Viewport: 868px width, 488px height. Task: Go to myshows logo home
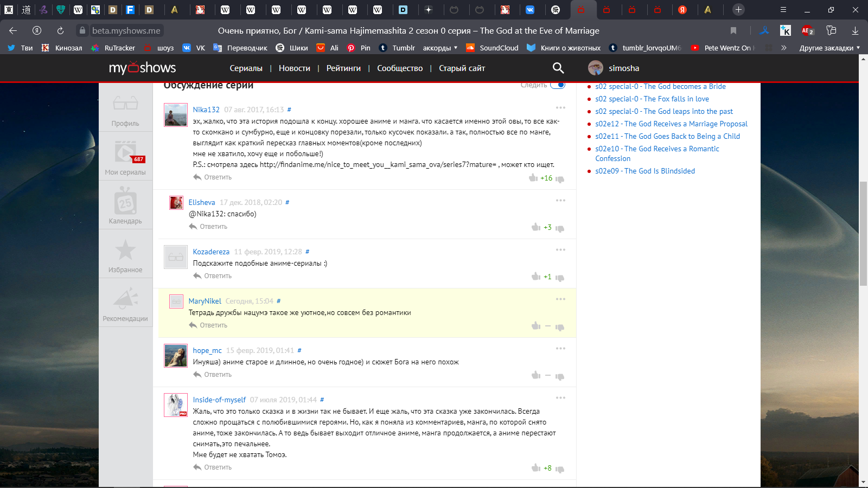coord(142,68)
